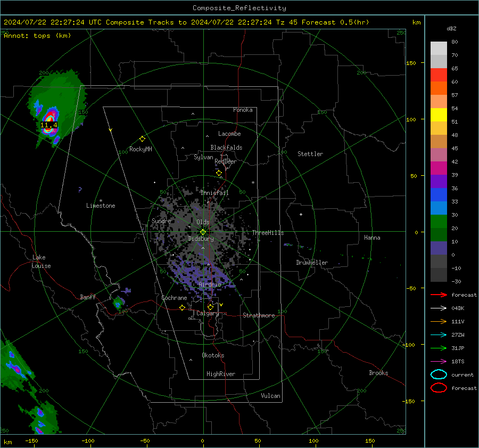Click the red forecast ellipse legend icon
This screenshot has height=448, width=479.
pyautogui.click(x=439, y=388)
